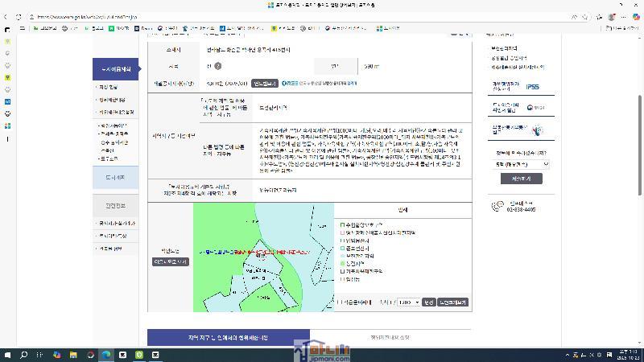Image resolution: width=644 pixels, height=362 pixels.
Task: Open the map scale dropdown showing 1200
Action: pos(408,302)
